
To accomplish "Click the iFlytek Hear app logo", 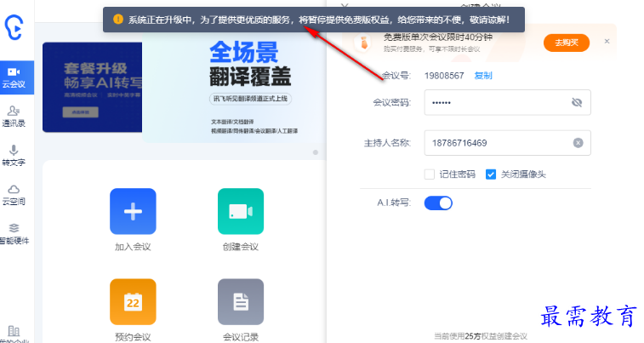I will pyautogui.click(x=14, y=27).
